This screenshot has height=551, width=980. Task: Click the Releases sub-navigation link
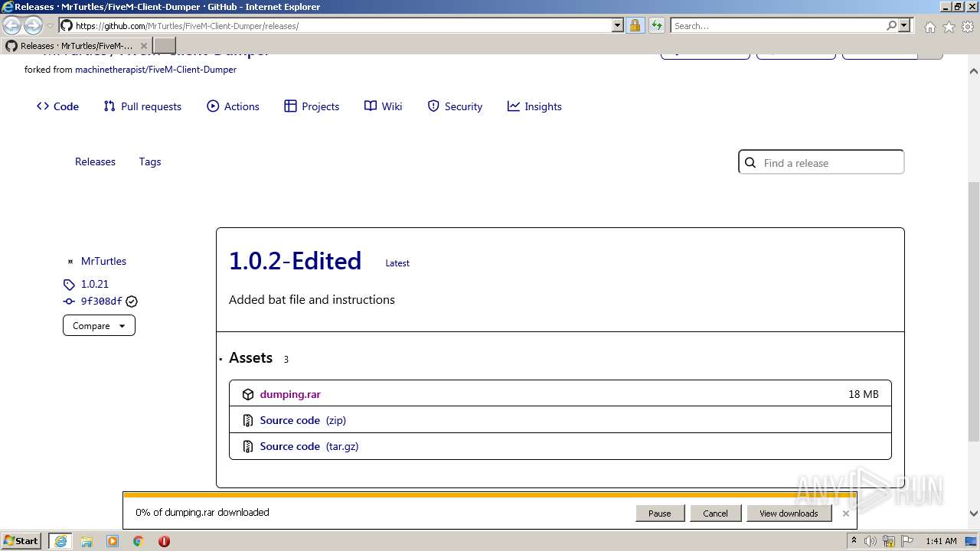tap(95, 161)
